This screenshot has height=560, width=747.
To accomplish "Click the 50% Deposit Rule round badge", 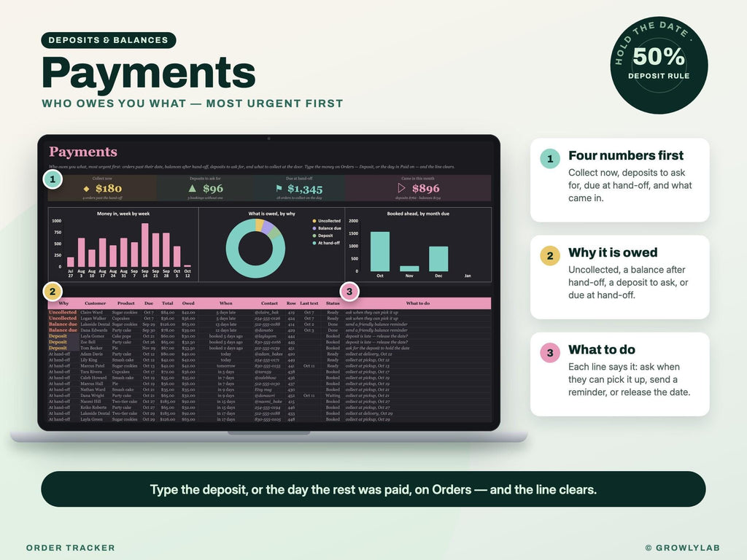I will 659,65.
